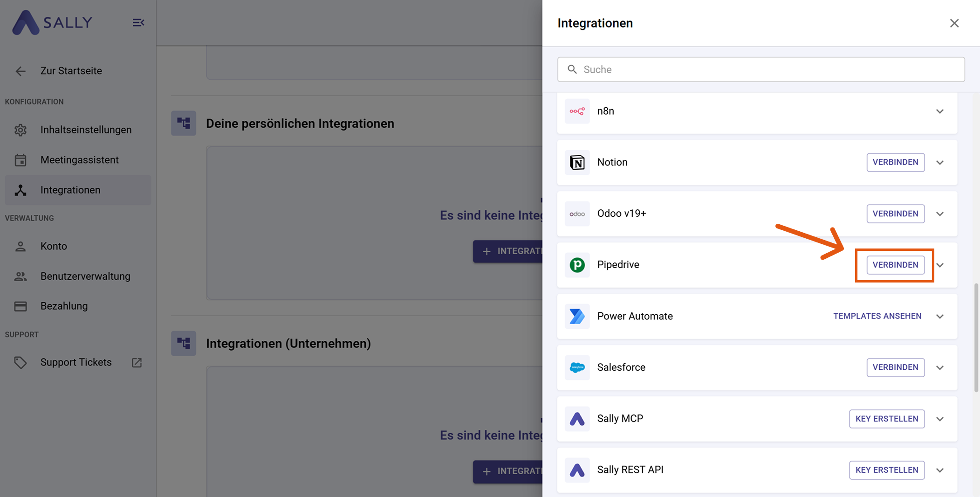Click the icon beside Deine persönlichen Integrationen
Viewport: 980px width, 497px height.
click(x=184, y=124)
